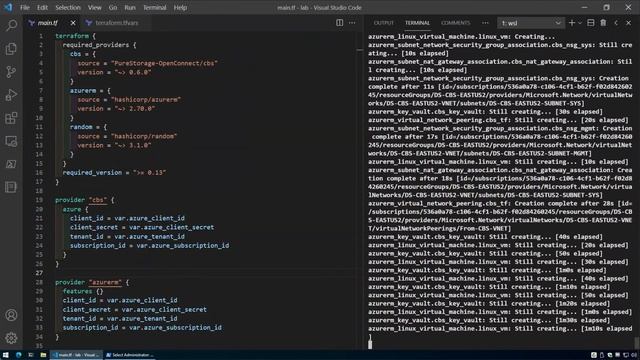Open the Run and Debug view
640x360 pixels.
tap(11, 95)
